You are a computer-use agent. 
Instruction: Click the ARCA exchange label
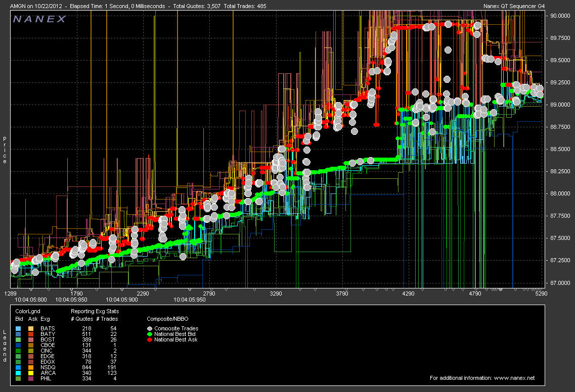click(x=48, y=373)
